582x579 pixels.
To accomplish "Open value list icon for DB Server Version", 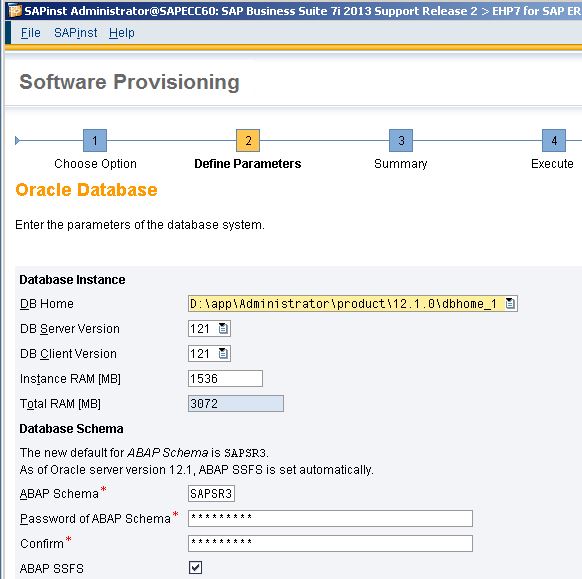I will [x=223, y=328].
